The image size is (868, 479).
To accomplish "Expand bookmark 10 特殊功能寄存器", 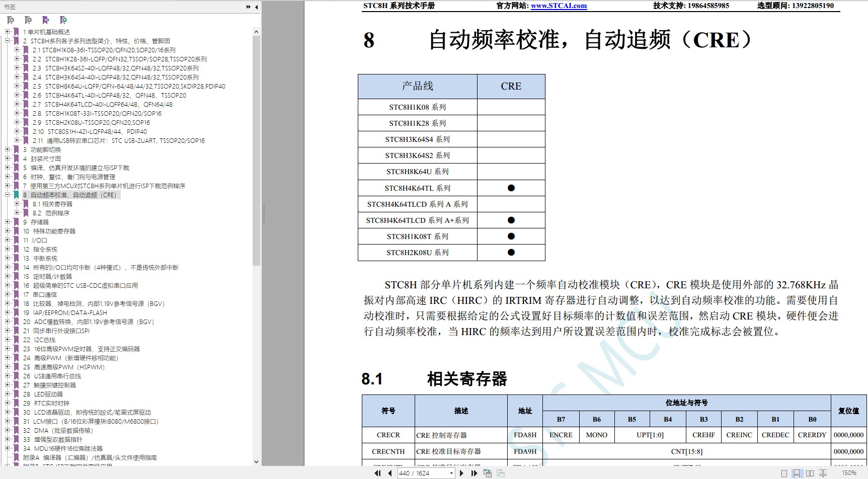I will (x=8, y=231).
